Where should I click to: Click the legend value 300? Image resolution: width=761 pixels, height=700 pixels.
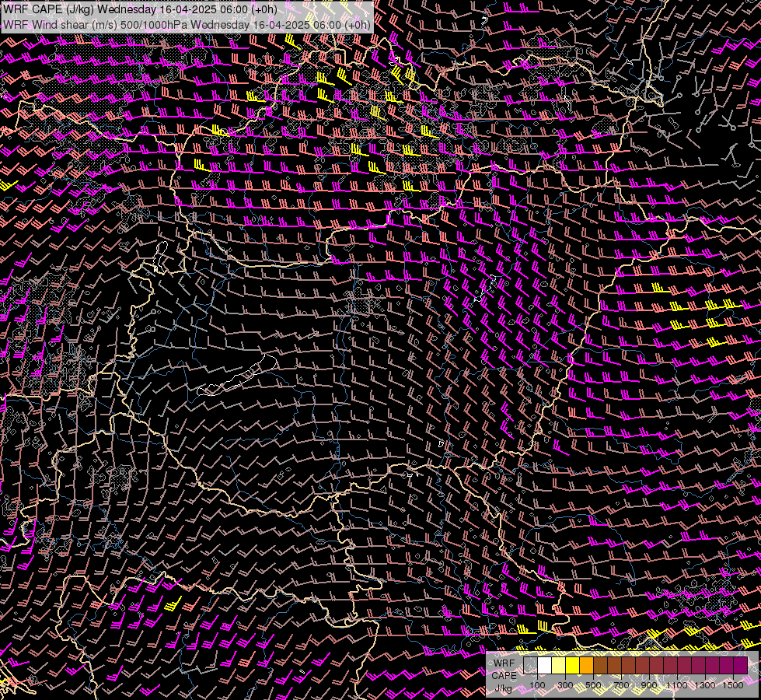565,685
